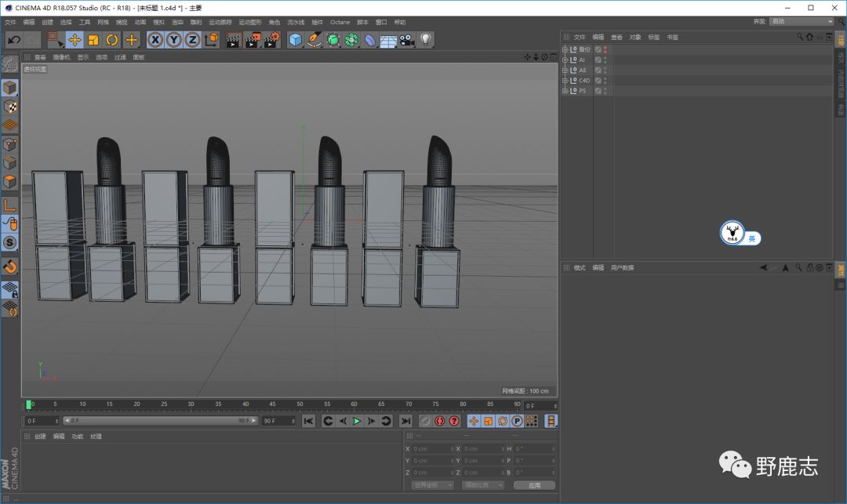Add a camera object from toolbar
This screenshot has height=504, width=847.
(407, 40)
